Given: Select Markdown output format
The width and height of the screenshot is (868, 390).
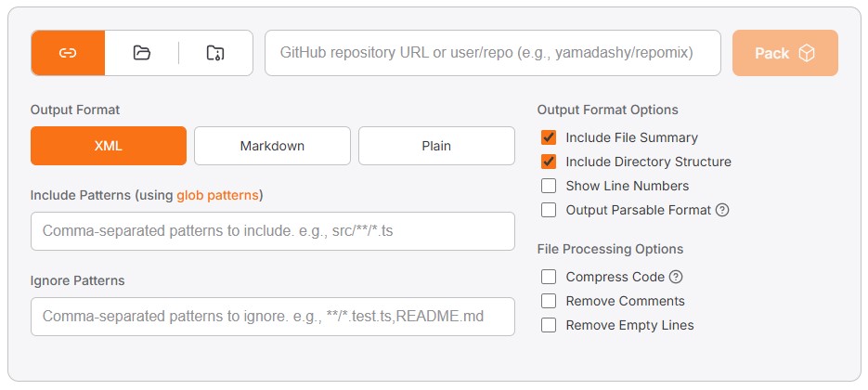Looking at the screenshot, I should pyautogui.click(x=272, y=146).
